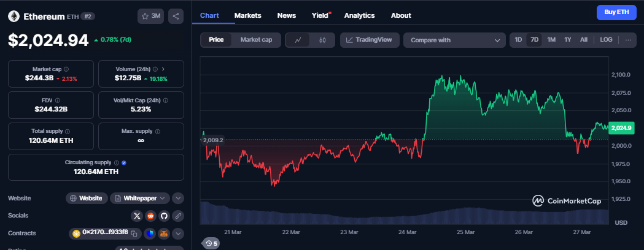This screenshot has width=644, height=250.
Task: Open the TradingView chart button
Action: tap(370, 40)
